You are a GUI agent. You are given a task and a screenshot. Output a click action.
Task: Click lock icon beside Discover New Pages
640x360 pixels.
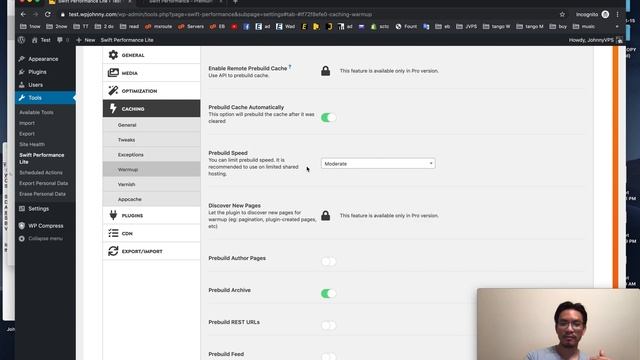coord(325,216)
